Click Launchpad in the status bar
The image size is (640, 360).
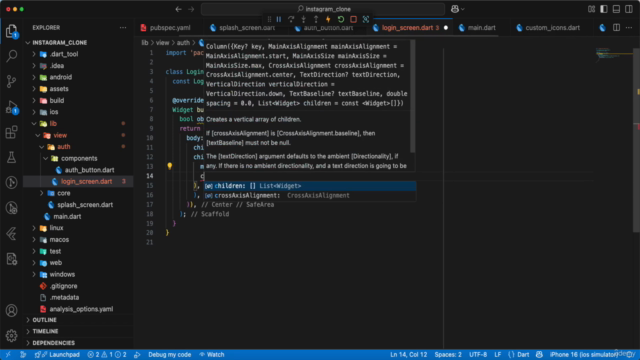coord(58,355)
